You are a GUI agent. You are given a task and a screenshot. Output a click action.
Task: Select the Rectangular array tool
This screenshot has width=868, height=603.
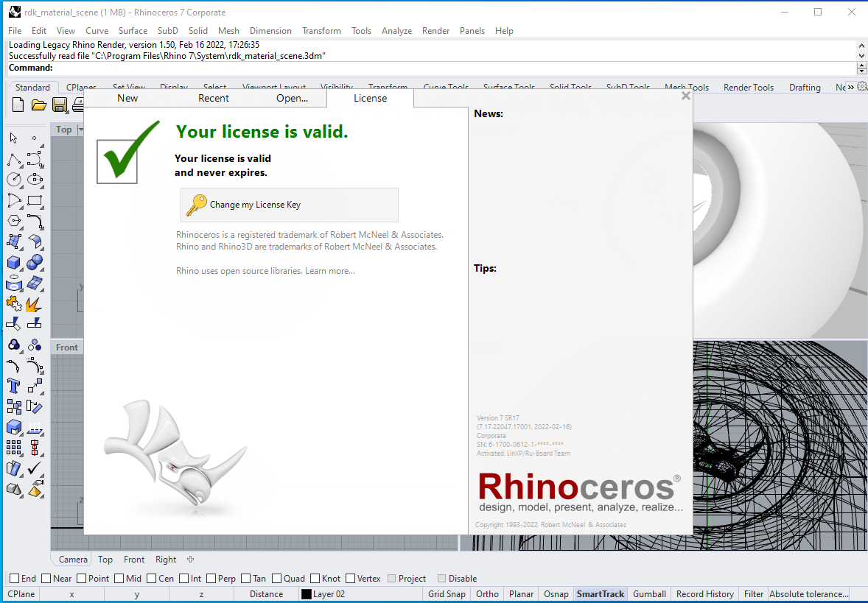(x=14, y=448)
